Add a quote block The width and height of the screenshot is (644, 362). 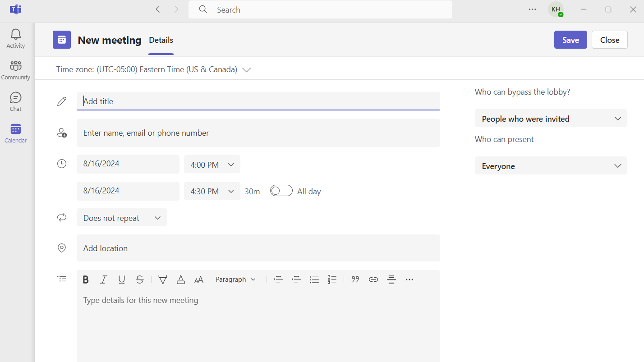pos(355,280)
